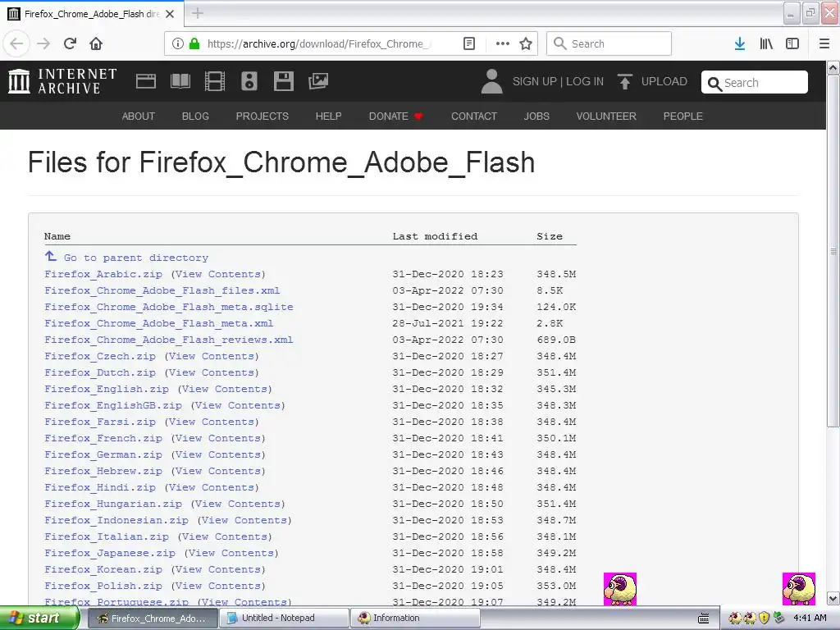Open the Windows start menu
The height and width of the screenshot is (630, 840).
(x=39, y=619)
